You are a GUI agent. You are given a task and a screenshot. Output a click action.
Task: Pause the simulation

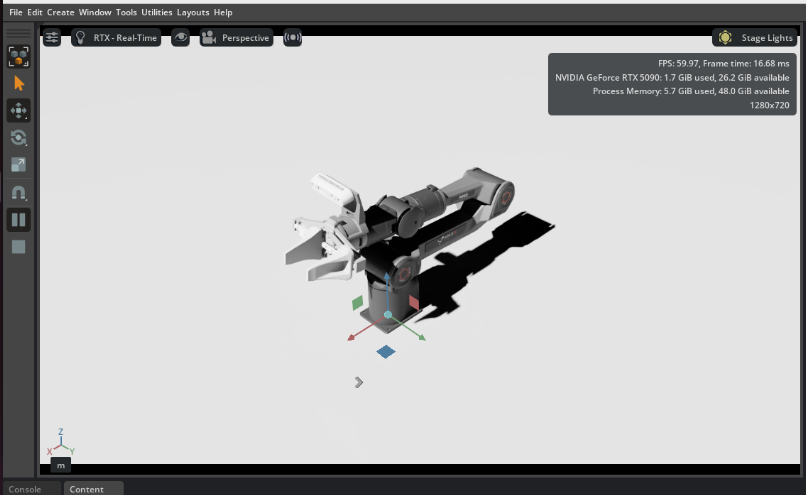(x=19, y=220)
